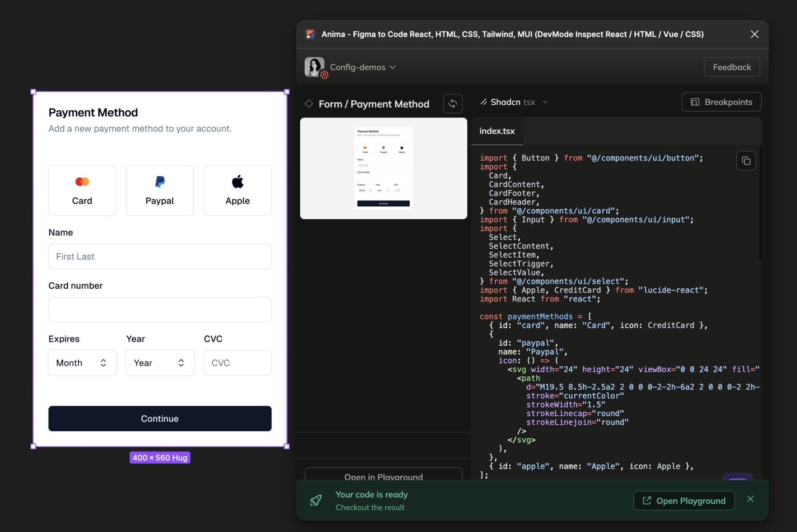Viewport: 797px width, 532px height.
Task: Click the regenerate icon beside Form / Payment Method
Action: pos(453,103)
